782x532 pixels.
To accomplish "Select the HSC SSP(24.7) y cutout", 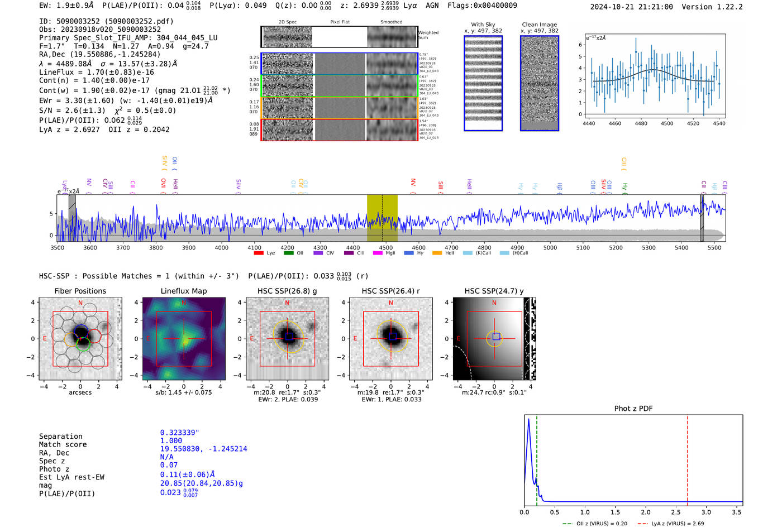I will tap(494, 339).
